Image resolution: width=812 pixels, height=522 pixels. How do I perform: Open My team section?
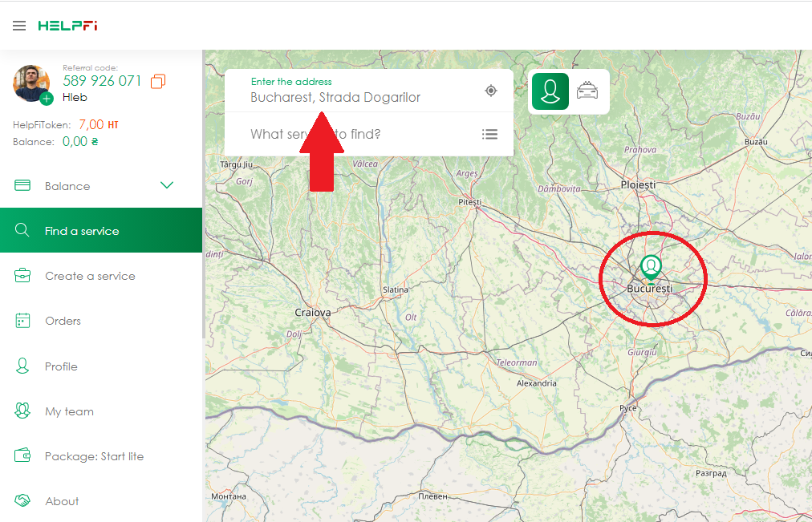point(69,411)
